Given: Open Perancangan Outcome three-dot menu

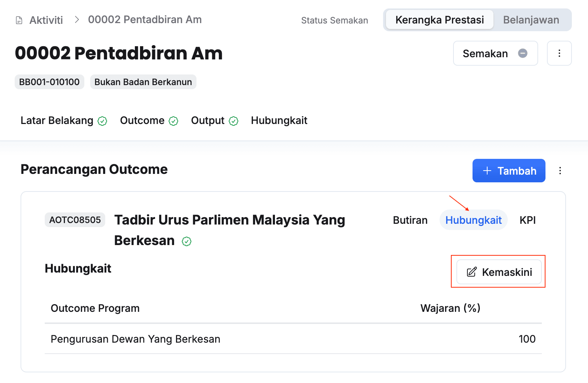Looking at the screenshot, I should coord(560,171).
